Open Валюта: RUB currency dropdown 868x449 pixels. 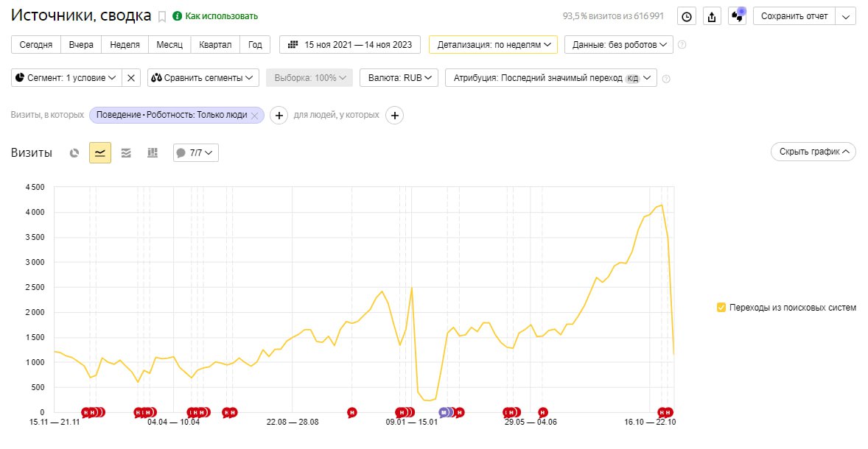coord(399,78)
